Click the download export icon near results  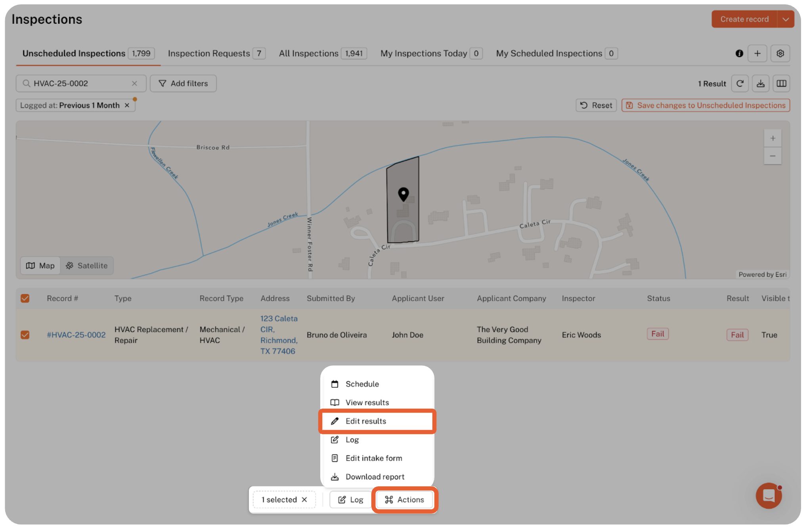[x=760, y=84]
